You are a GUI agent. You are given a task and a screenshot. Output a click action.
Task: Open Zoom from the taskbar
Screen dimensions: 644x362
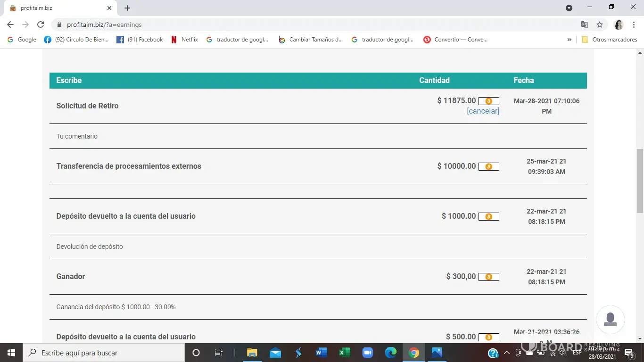(x=367, y=353)
